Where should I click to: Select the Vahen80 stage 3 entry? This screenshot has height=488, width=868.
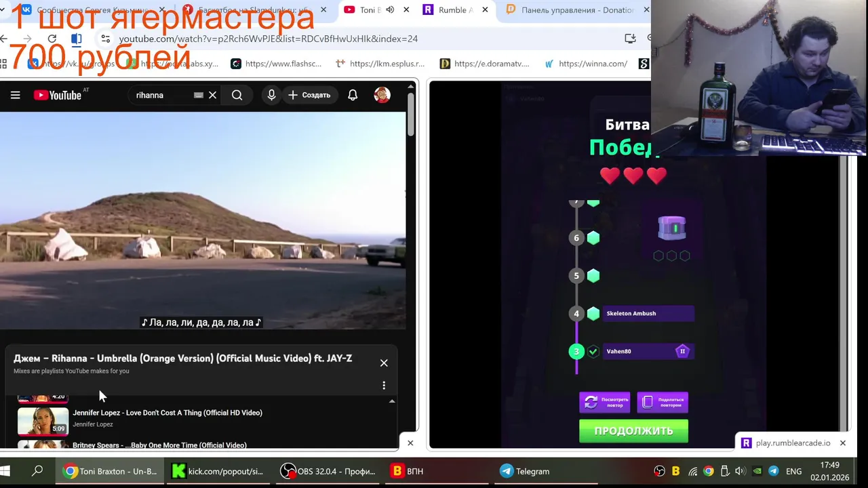[648, 351]
